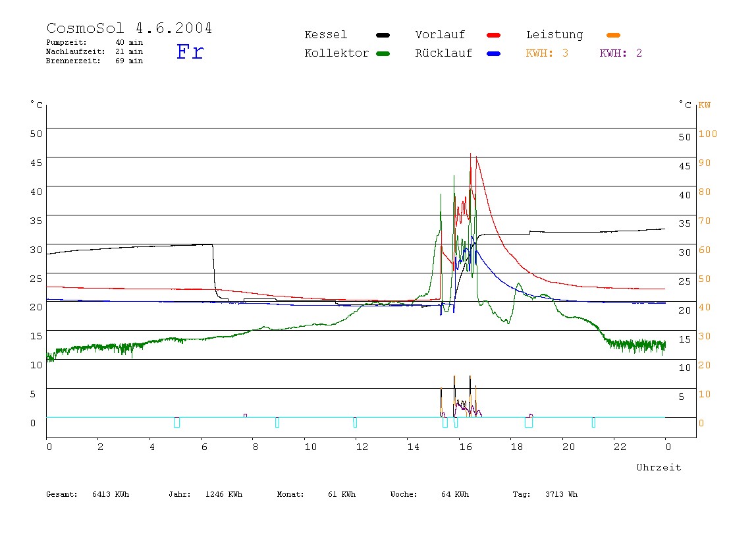The width and height of the screenshot is (756, 535).
Task: Click the top-left '°C' axis label
Action: click(37, 105)
